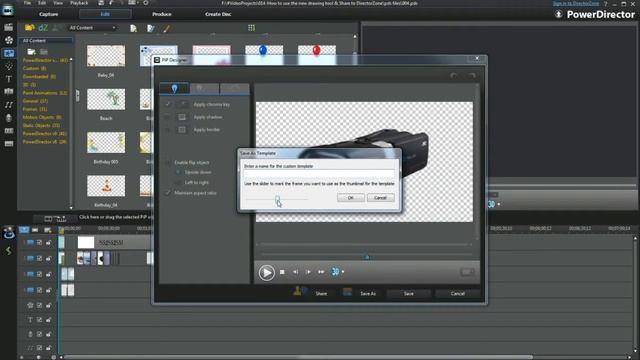Open the 3D dropdown in main preview window
The image size is (640, 360).
pyautogui.click(x=498, y=204)
